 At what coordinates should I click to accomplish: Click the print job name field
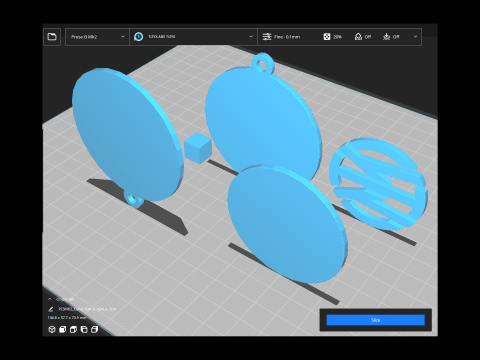point(87,309)
